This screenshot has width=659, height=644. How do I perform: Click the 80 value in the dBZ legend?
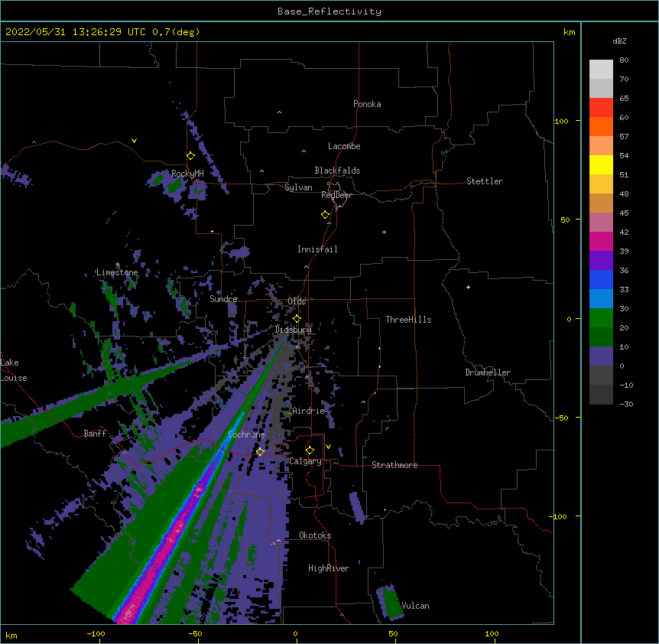click(624, 60)
